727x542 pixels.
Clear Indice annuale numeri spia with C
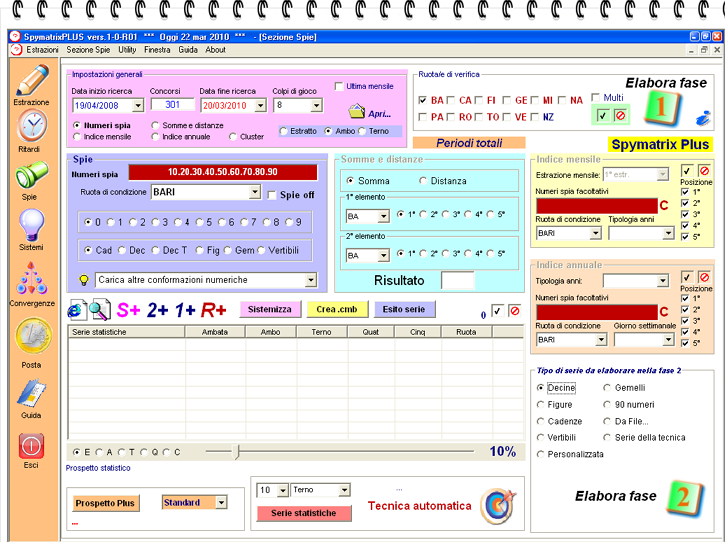(664, 312)
